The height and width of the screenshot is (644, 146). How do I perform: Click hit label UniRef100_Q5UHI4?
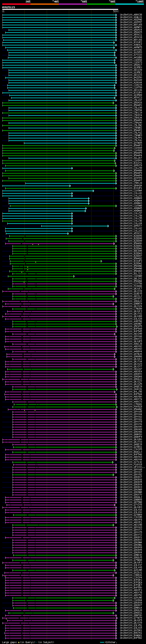(131, 30)
